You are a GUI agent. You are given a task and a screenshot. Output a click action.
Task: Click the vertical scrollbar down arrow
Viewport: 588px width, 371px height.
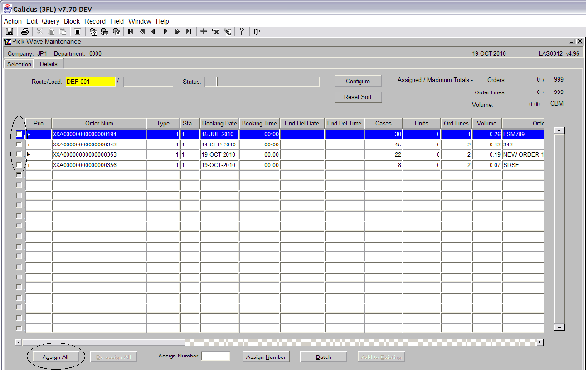(x=559, y=328)
